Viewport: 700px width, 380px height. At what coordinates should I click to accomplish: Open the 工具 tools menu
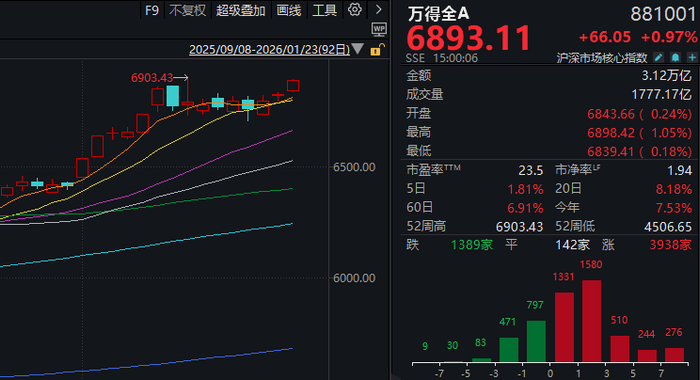tap(325, 10)
